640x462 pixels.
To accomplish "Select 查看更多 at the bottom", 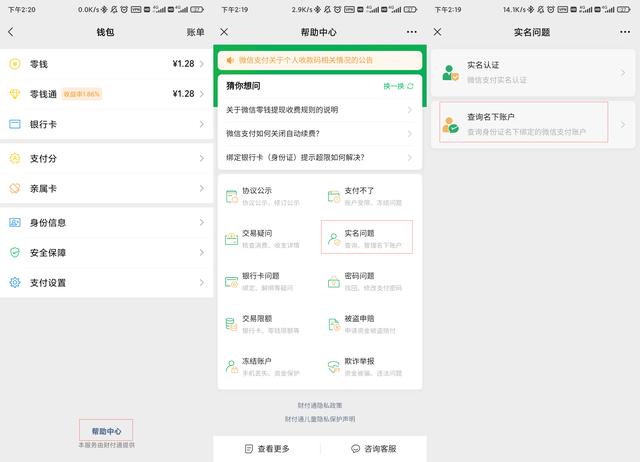I will click(267, 449).
